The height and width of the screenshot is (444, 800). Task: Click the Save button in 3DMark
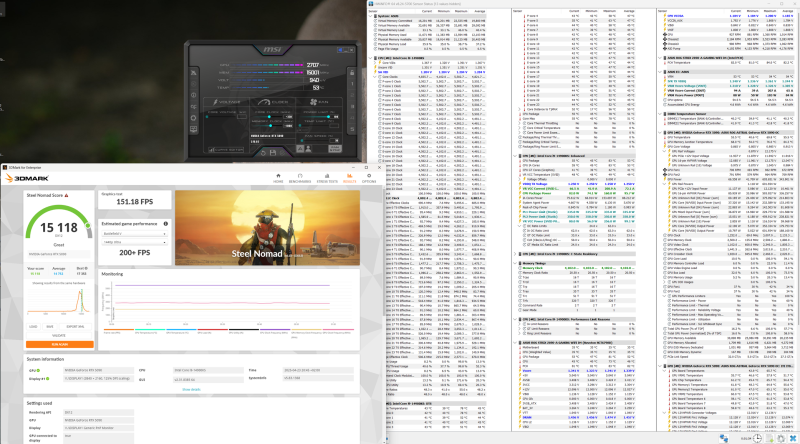pos(49,327)
